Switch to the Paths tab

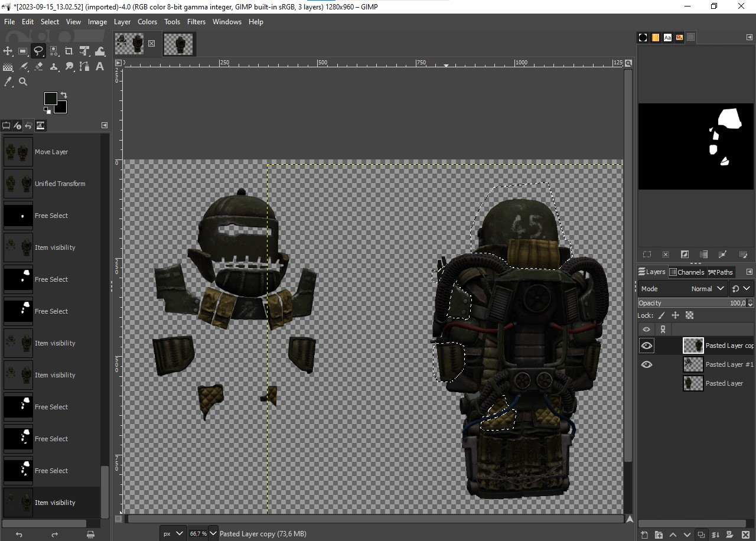click(721, 272)
